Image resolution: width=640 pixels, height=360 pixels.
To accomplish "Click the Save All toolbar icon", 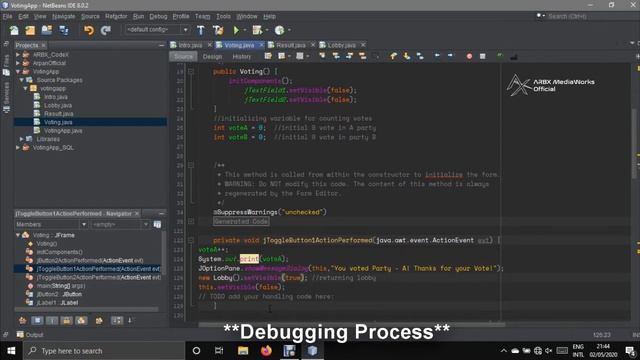I will pyautogui.click(x=64, y=30).
